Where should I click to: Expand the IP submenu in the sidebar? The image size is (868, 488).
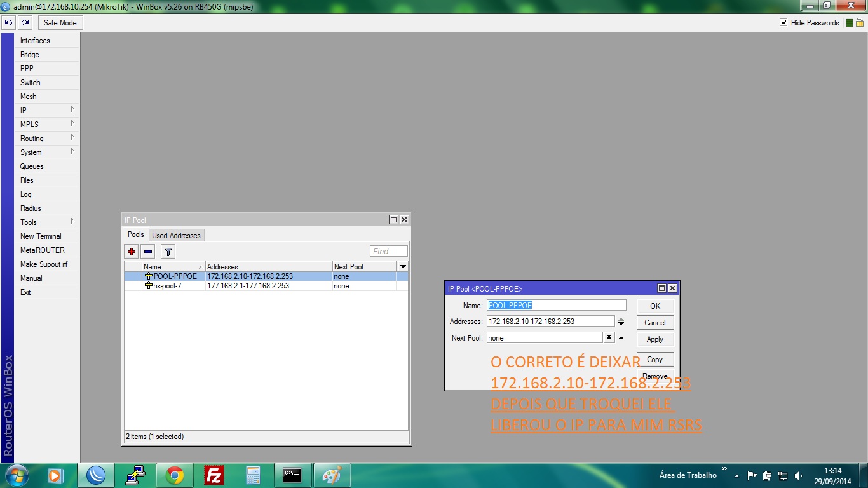48,111
